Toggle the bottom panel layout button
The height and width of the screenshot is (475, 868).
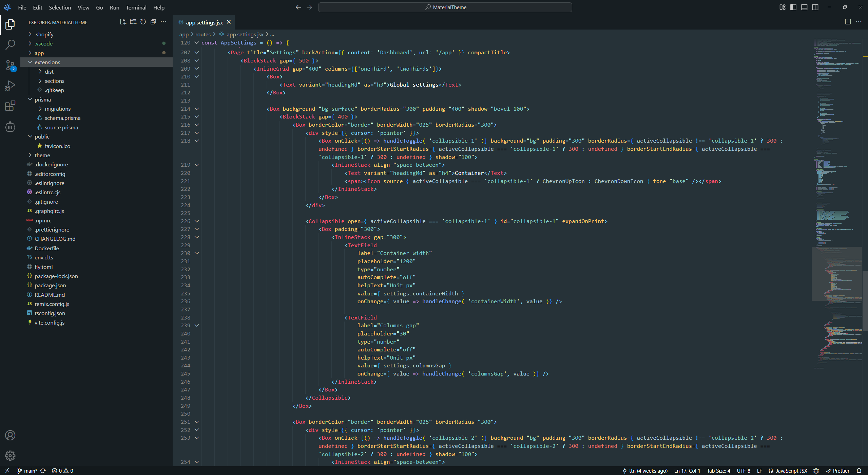point(804,7)
